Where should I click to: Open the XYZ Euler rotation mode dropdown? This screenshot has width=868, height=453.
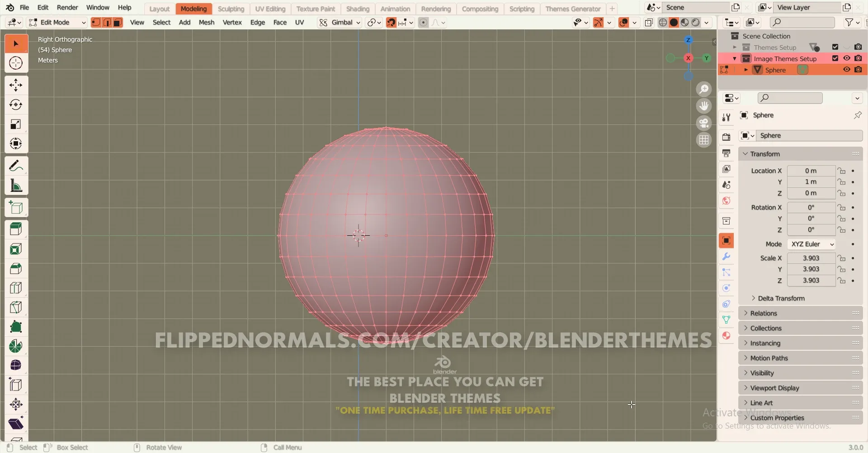[x=812, y=244]
